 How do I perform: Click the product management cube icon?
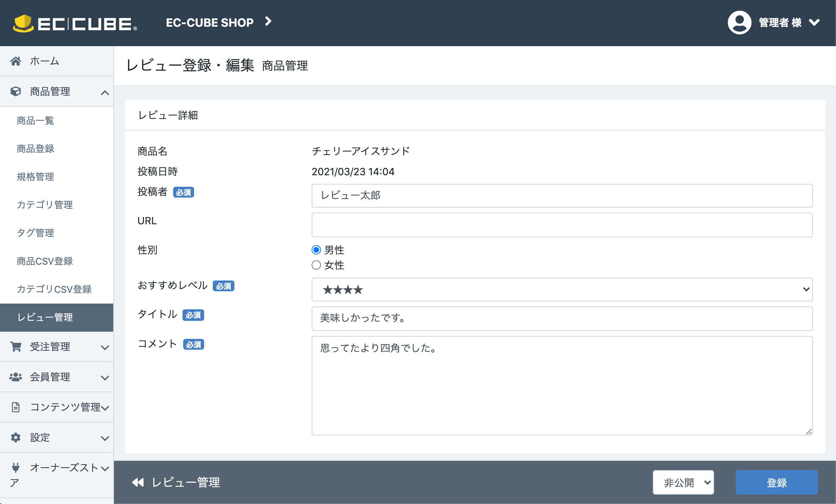click(16, 91)
